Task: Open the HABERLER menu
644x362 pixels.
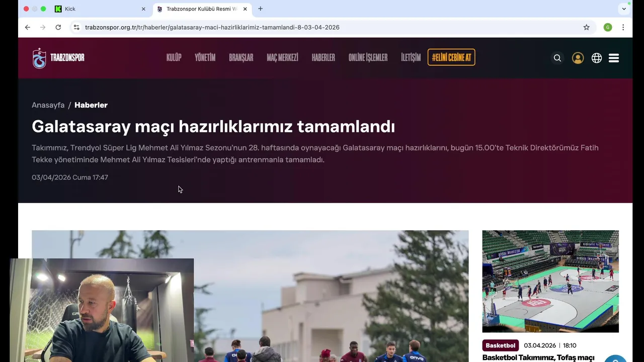Action: (x=323, y=58)
